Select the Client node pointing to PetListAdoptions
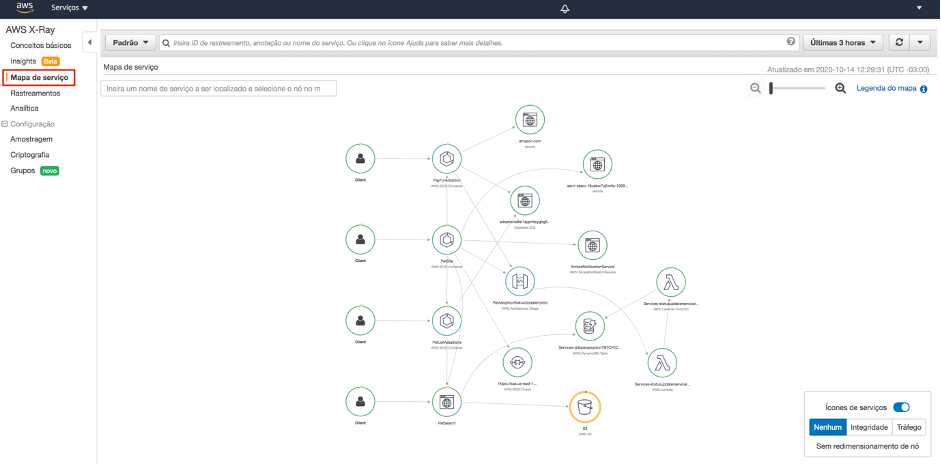 [x=361, y=321]
